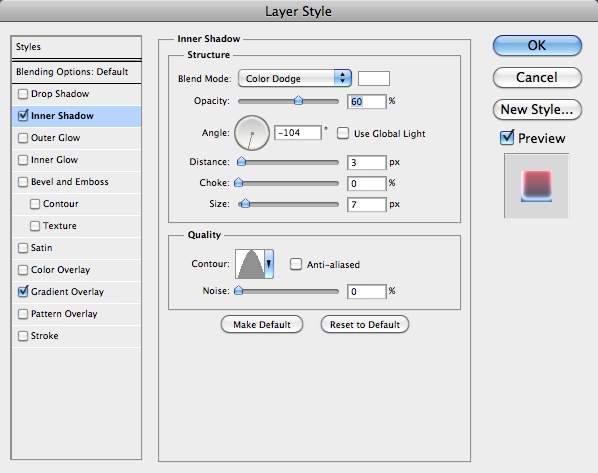Open the Blend Mode Color Dodge dropdown
Viewport: 598px width, 473px height.
(294, 79)
